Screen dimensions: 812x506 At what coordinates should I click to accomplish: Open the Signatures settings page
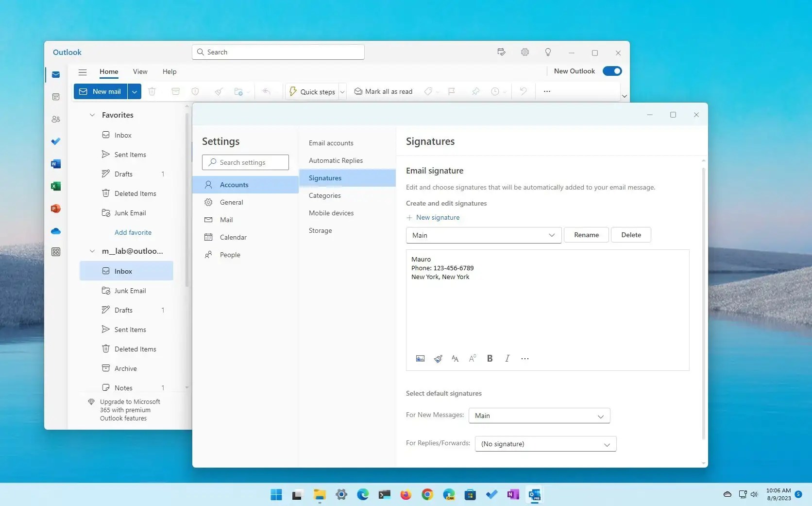[x=325, y=178]
